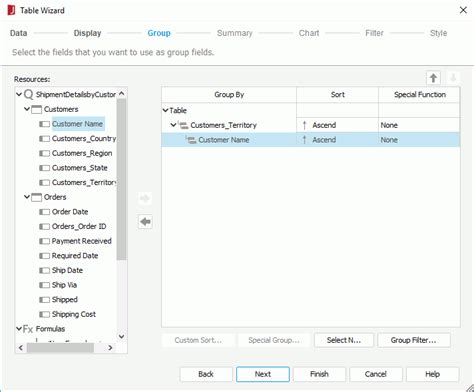Go to the Display wizard step
Viewport: 474px width, 392px height.
[x=87, y=33]
